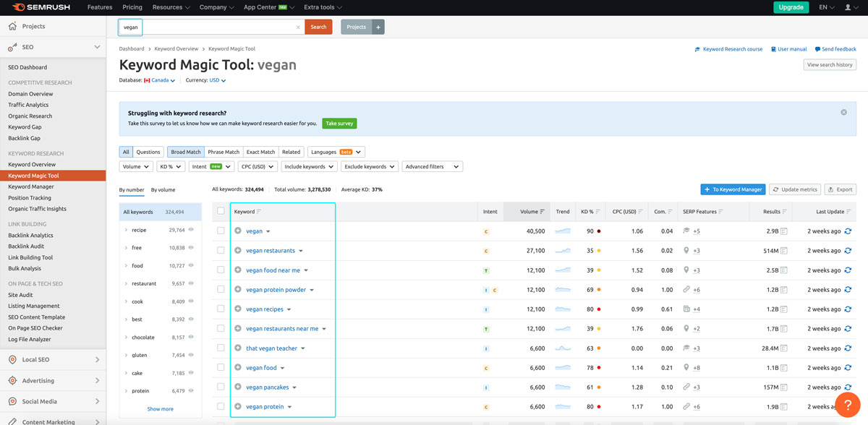The width and height of the screenshot is (868, 425).
Task: Click the plus icon for vegan recipes
Action: (238, 309)
